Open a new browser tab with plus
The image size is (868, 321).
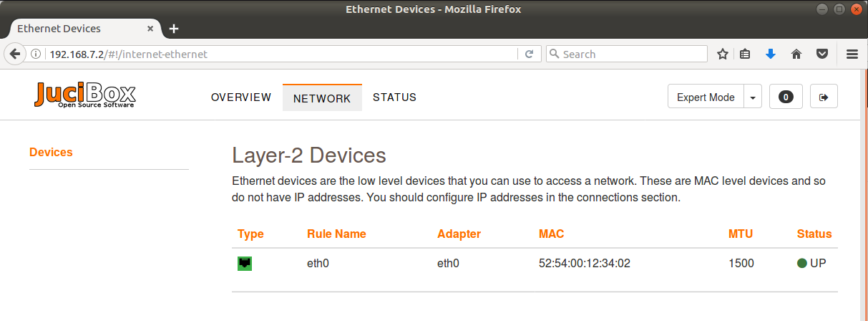point(174,29)
